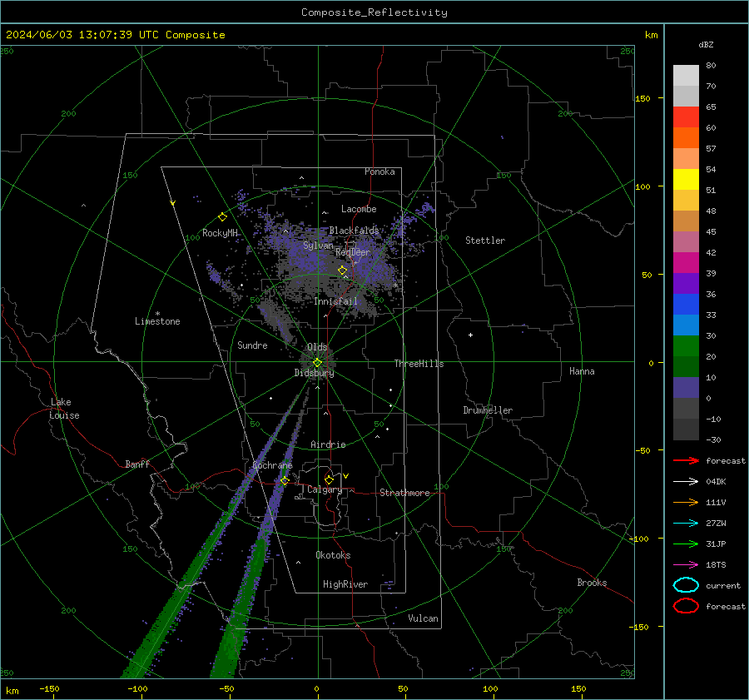
Task: Click the Ponoka city label
Action: pyautogui.click(x=379, y=171)
